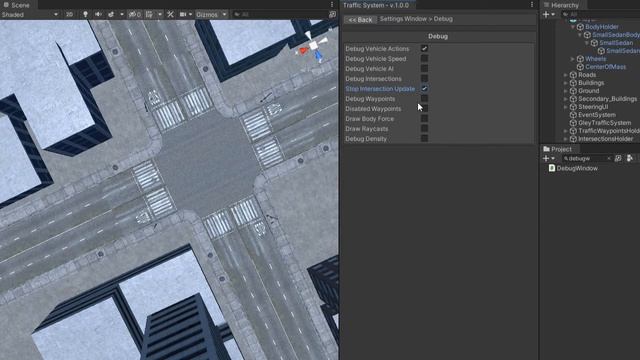Image resolution: width=640 pixels, height=360 pixels.
Task: Open grid settings dropdown arrow
Action: (160, 14)
